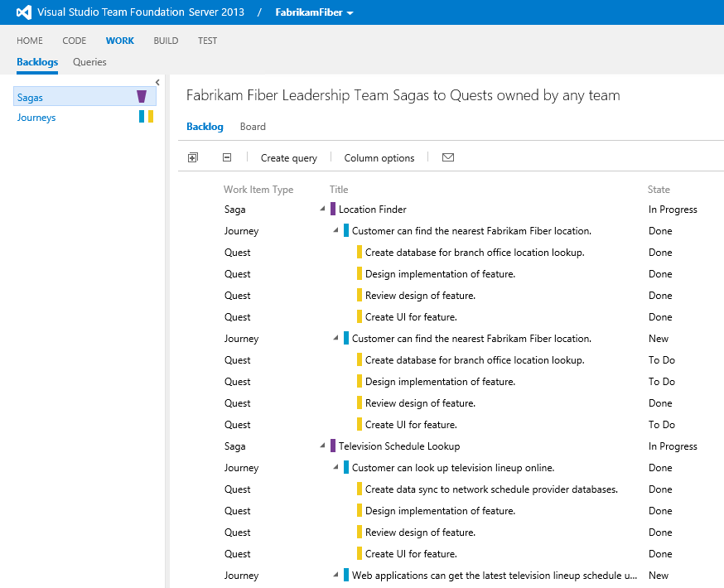This screenshot has width=724, height=588.
Task: Click purple Saga icon beside Sagas
Action: point(142,97)
